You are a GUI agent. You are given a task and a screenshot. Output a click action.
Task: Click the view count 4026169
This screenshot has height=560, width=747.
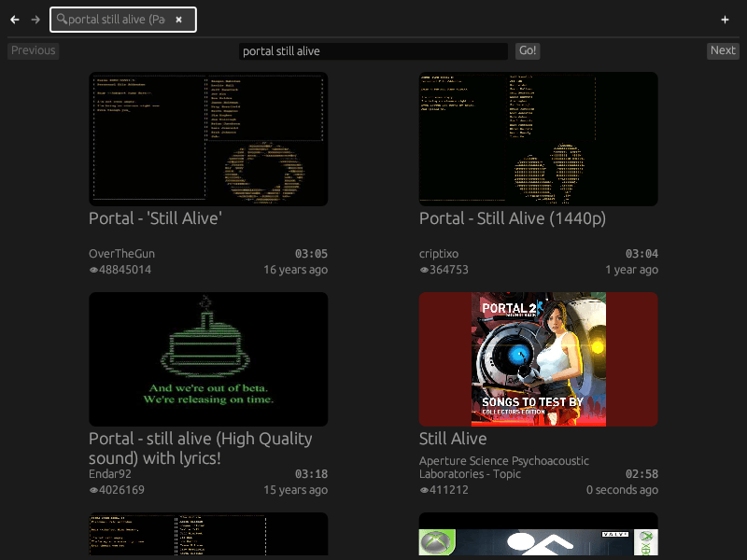point(117,489)
